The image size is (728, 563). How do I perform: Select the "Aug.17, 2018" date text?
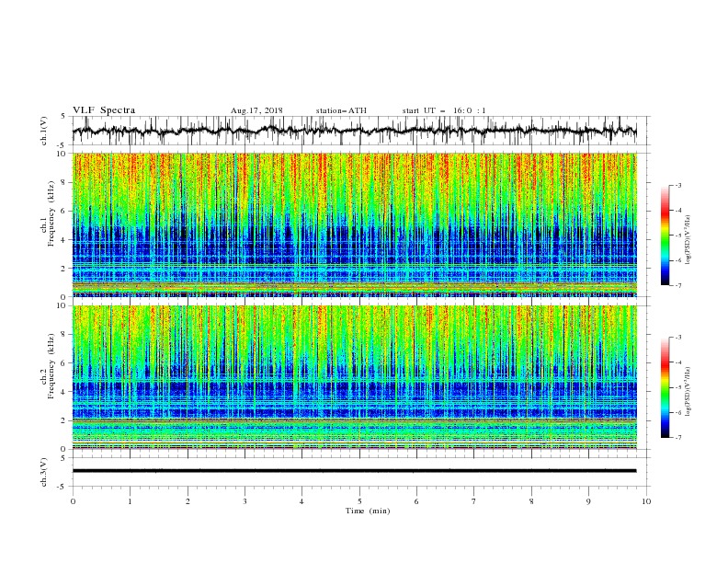click(256, 110)
